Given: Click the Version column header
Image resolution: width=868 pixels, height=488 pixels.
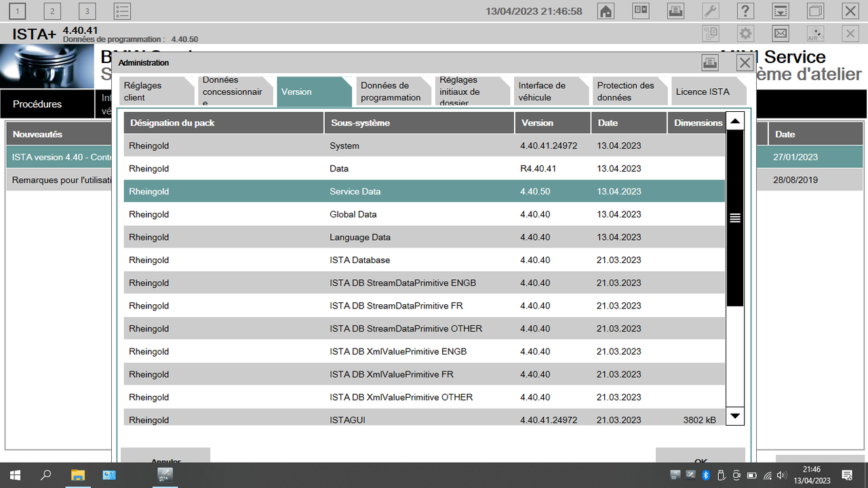Looking at the screenshot, I should tap(553, 123).
